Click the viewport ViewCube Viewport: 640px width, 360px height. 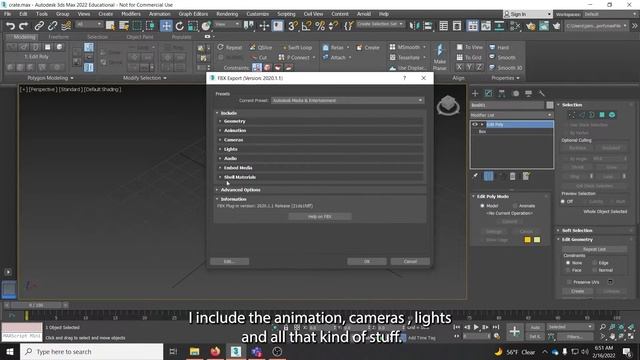(x=448, y=105)
